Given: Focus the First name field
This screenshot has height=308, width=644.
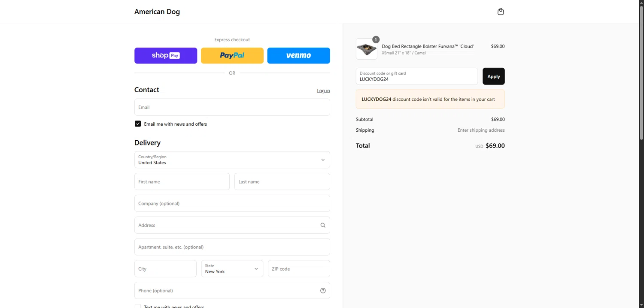Looking at the screenshot, I should click(x=182, y=181).
